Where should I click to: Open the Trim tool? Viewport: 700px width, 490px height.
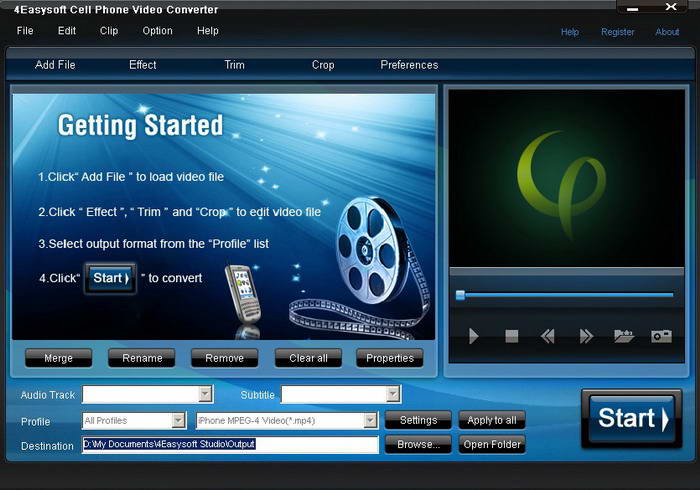[234, 65]
